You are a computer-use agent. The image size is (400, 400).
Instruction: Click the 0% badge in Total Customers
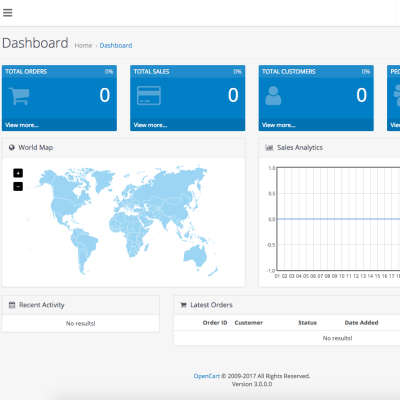click(366, 72)
